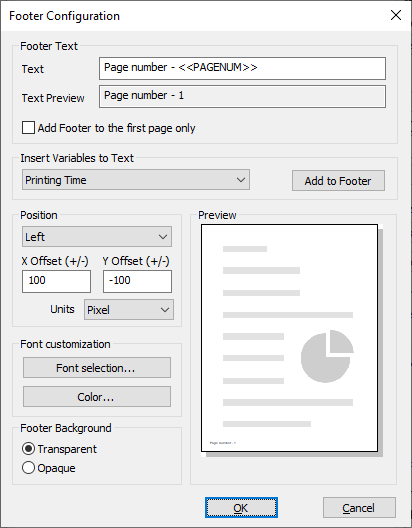Viewport: 412px width, 528px height.
Task: Click the Add to Footer button
Action: click(338, 181)
